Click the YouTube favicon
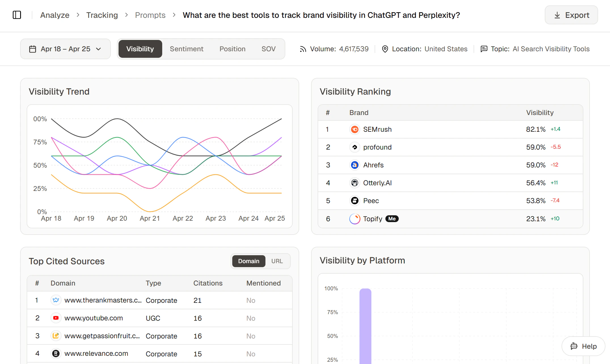Image resolution: width=610 pixels, height=364 pixels. (56, 318)
